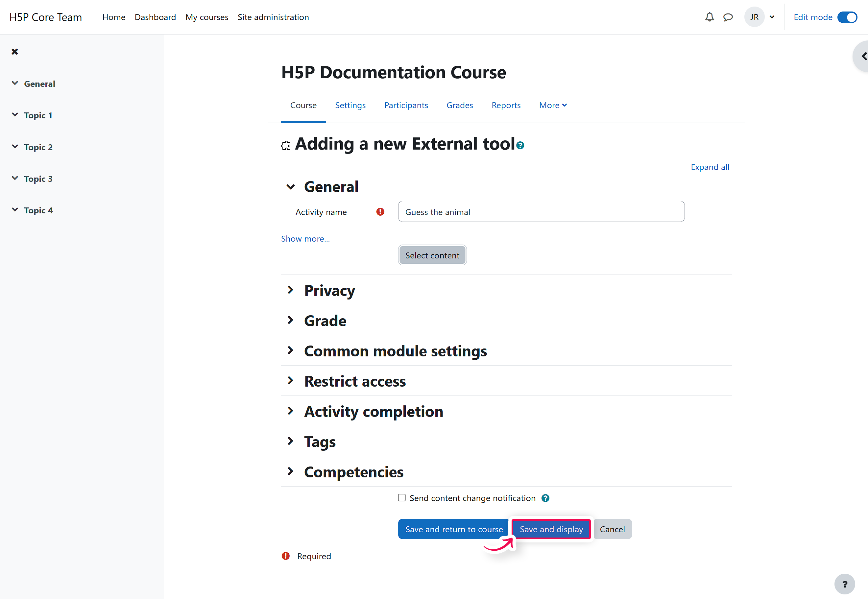Click the Topic 1 link in course index
The width and height of the screenshot is (868, 599).
[38, 115]
